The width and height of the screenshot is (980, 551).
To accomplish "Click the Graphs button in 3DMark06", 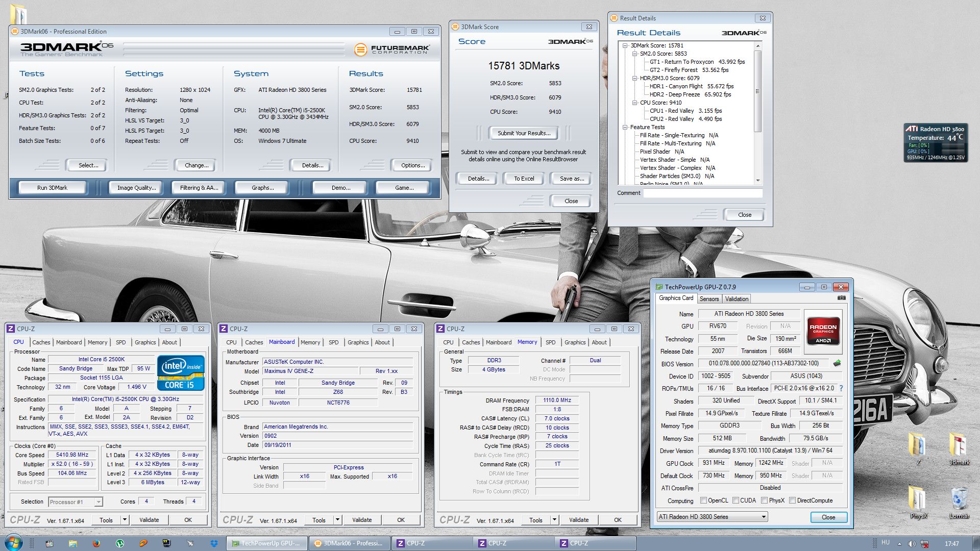I will point(262,188).
